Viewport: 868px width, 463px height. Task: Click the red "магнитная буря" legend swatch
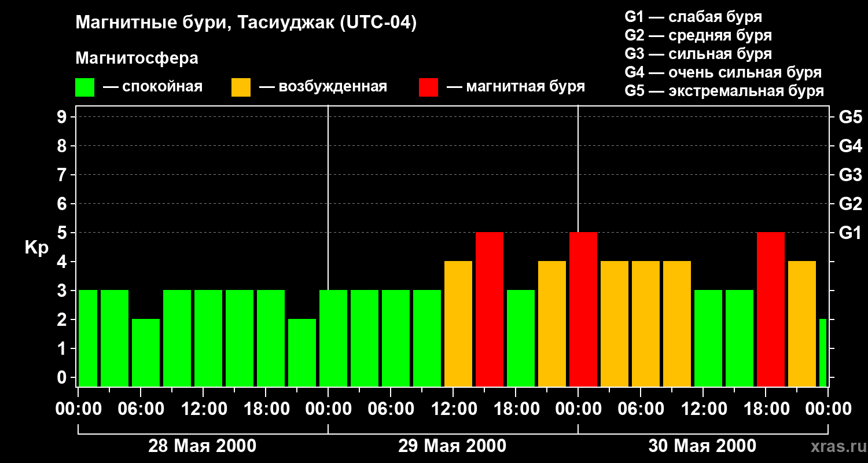tap(428, 87)
